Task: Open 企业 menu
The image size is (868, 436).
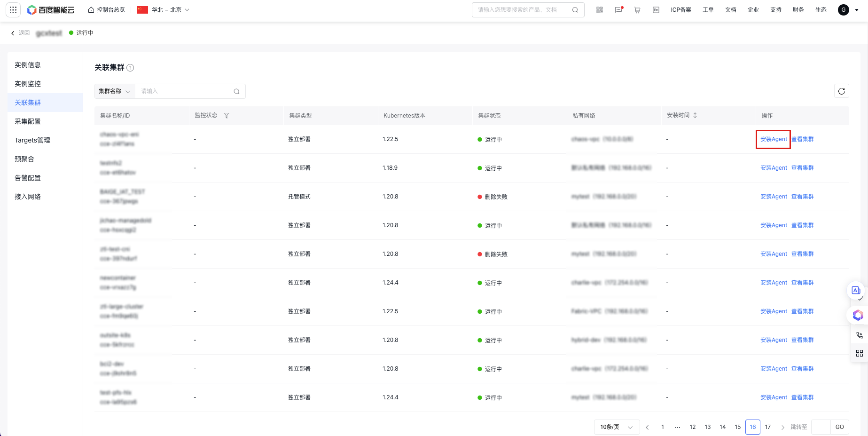Action: tap(753, 10)
